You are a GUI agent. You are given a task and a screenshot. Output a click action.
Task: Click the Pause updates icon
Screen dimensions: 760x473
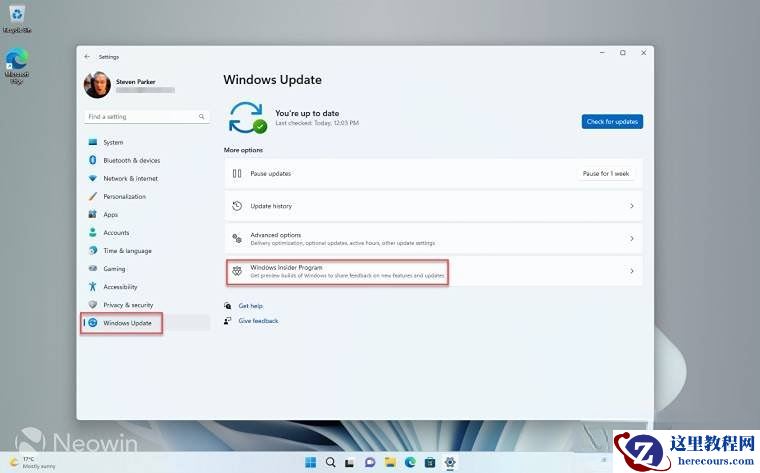[237, 173]
